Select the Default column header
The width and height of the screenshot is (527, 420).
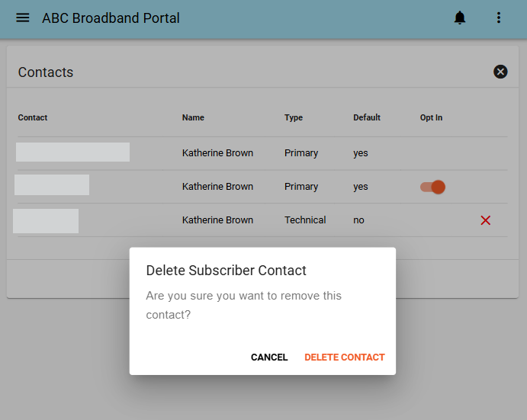tap(367, 117)
